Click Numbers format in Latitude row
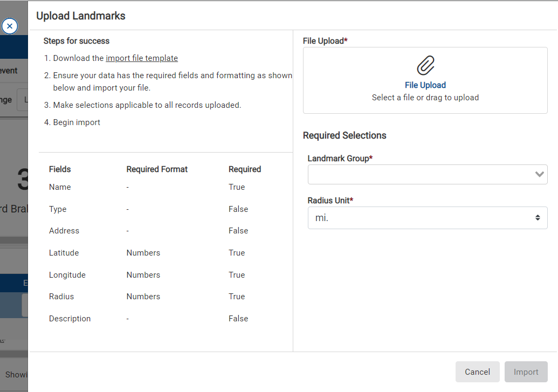558x392 pixels. point(143,253)
